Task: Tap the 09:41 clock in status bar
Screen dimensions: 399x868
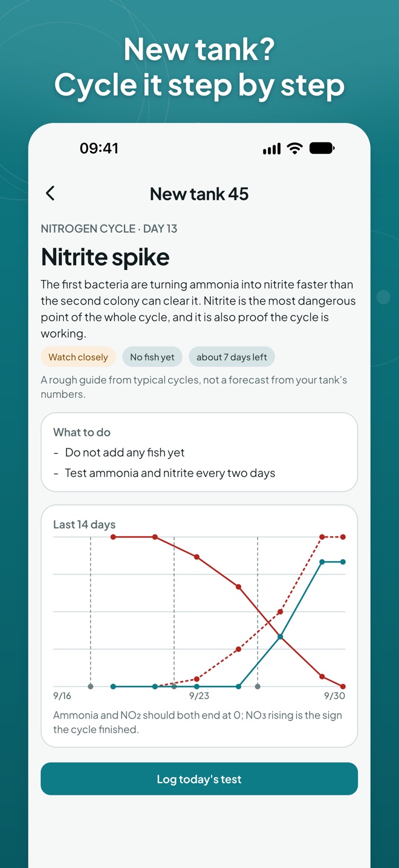Action: [x=99, y=148]
